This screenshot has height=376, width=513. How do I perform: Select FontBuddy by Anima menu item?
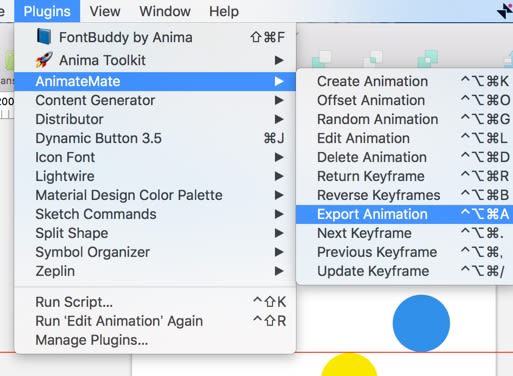click(x=155, y=37)
